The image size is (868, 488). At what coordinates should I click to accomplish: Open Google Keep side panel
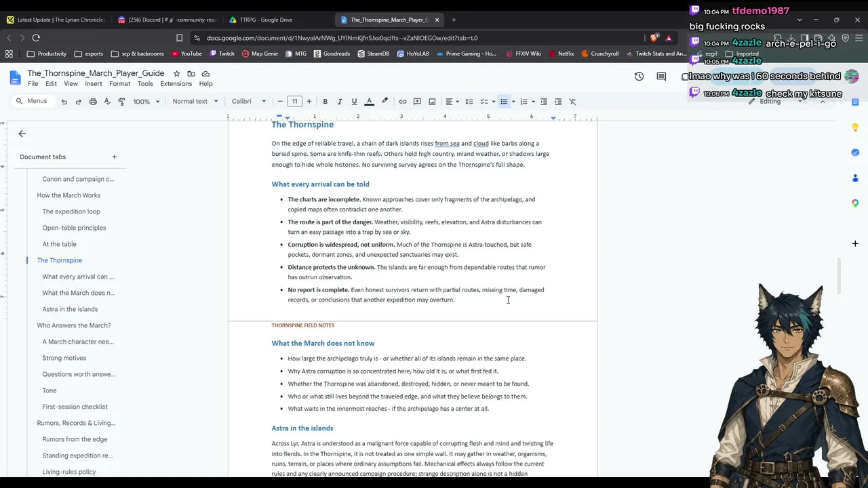(x=855, y=127)
